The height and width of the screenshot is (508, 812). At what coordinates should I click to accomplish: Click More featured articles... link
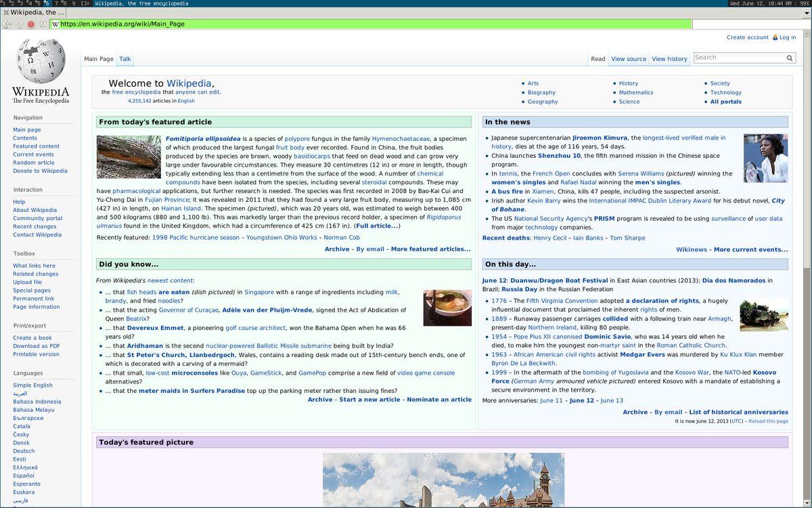431,249
